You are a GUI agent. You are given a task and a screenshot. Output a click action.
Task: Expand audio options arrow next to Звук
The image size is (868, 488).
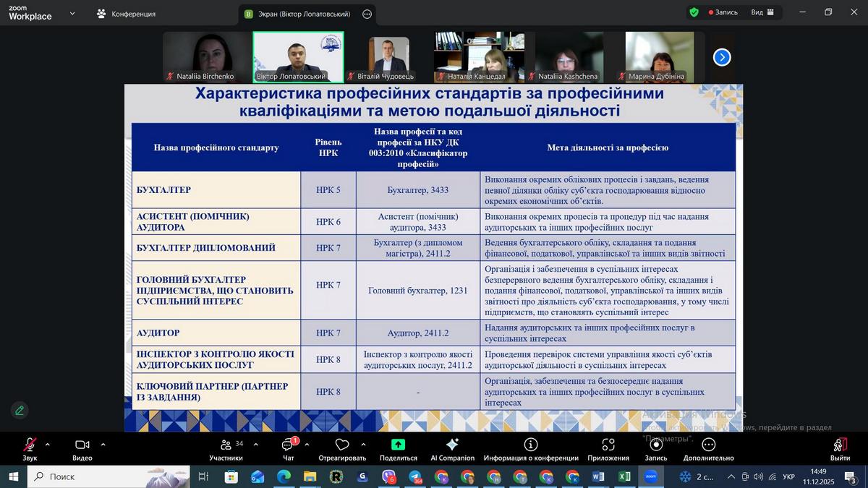[x=48, y=445]
